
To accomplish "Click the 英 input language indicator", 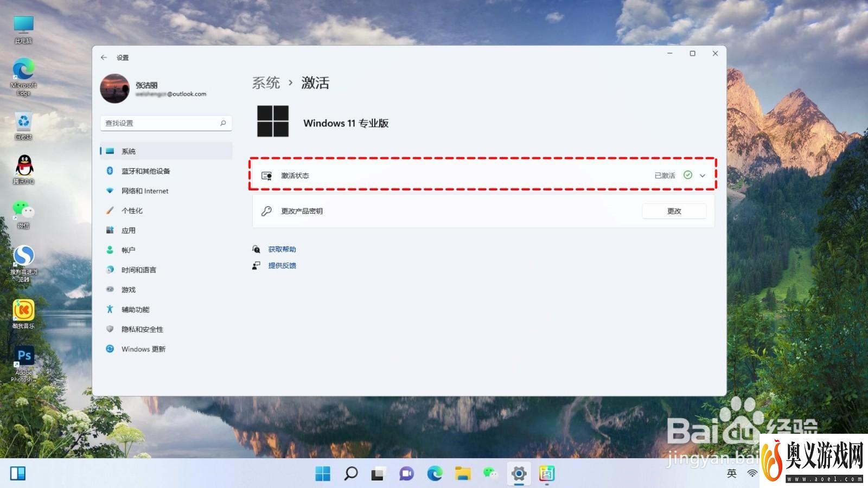I will [732, 473].
